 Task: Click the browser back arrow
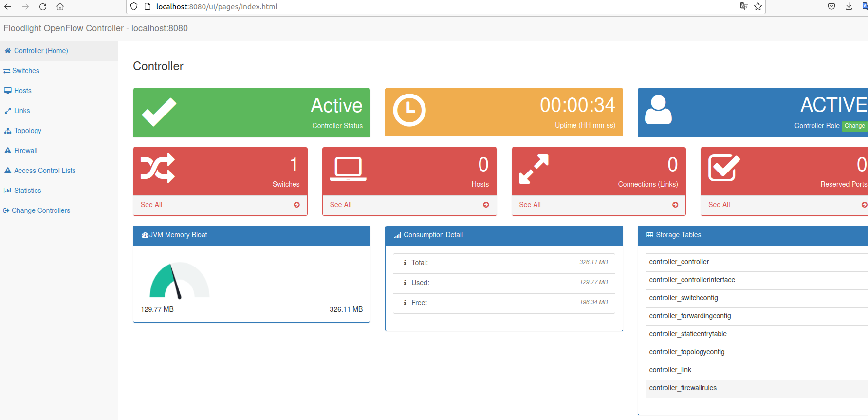(x=8, y=7)
